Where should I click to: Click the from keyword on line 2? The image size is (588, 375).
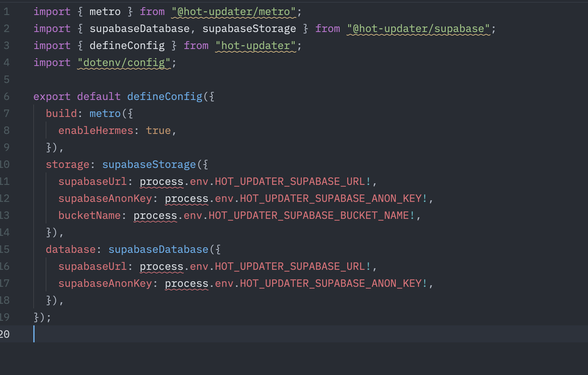click(328, 29)
